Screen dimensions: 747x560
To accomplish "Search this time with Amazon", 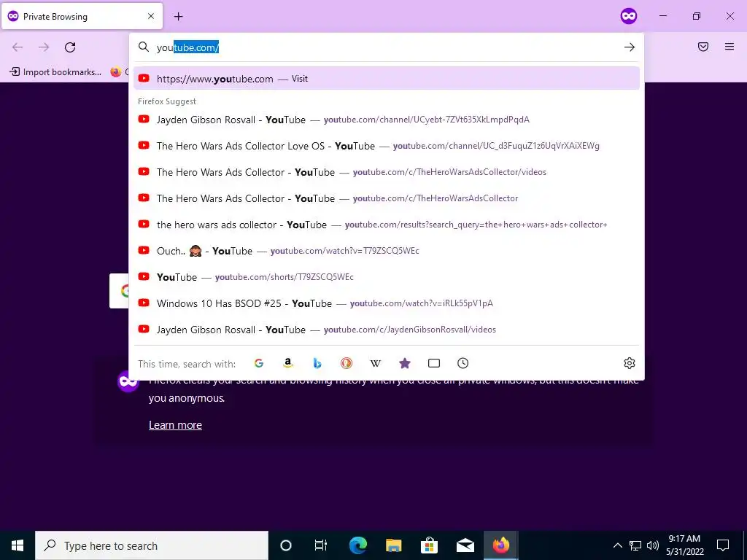I will coord(287,363).
